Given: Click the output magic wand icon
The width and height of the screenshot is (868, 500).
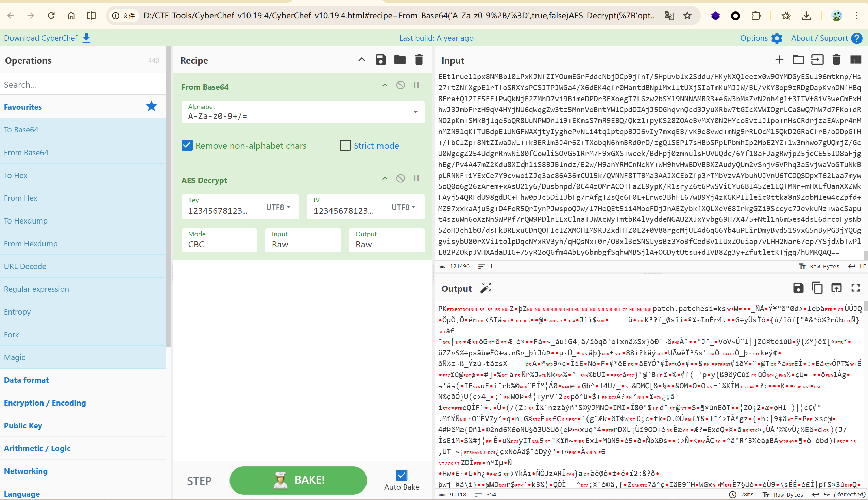Looking at the screenshot, I should [486, 288].
